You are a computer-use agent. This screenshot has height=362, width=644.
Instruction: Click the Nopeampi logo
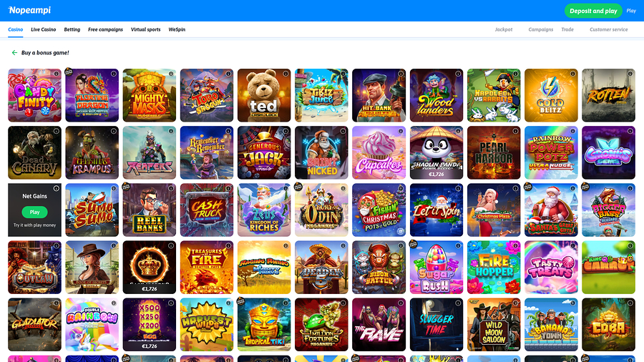click(29, 10)
